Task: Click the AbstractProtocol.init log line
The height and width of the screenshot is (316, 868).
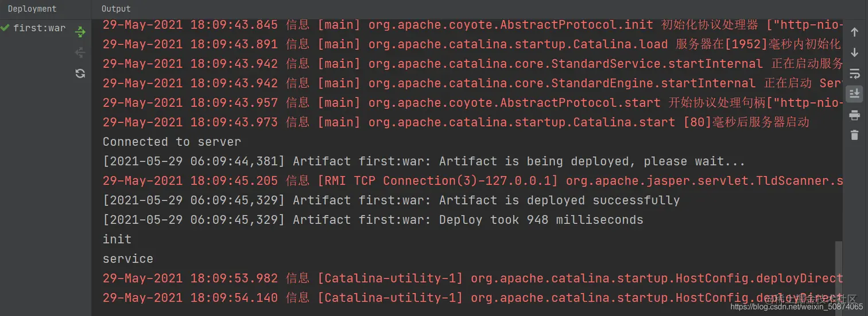Action: (472, 25)
